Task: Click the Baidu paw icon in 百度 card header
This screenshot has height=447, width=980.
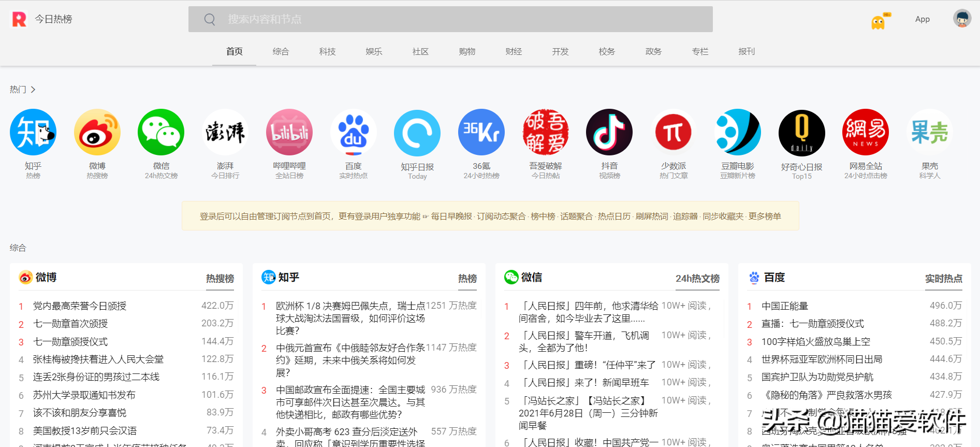Action: click(x=754, y=278)
